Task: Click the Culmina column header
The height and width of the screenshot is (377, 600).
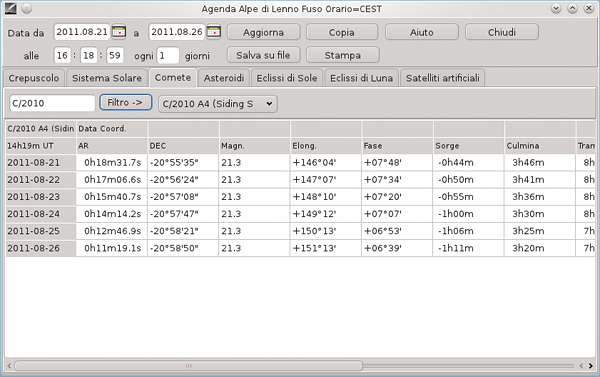Action: coord(540,146)
